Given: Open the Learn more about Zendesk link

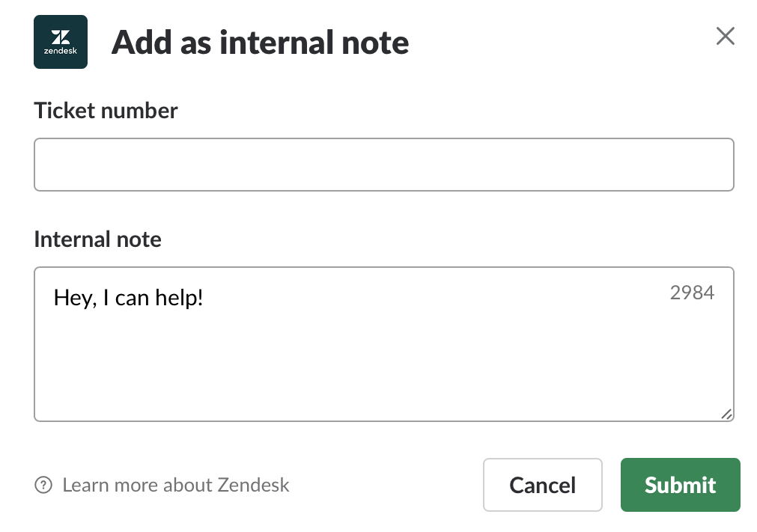Looking at the screenshot, I should 175,486.
